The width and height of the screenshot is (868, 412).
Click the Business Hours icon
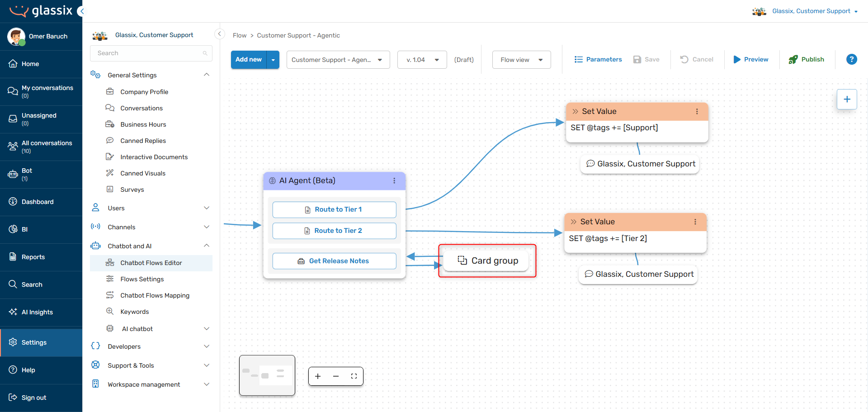(x=110, y=124)
